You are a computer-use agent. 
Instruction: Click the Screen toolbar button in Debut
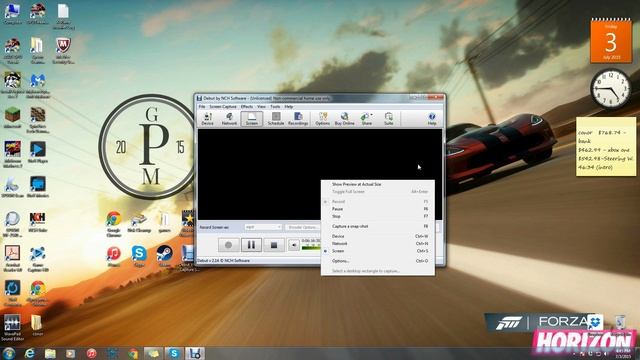tap(251, 119)
